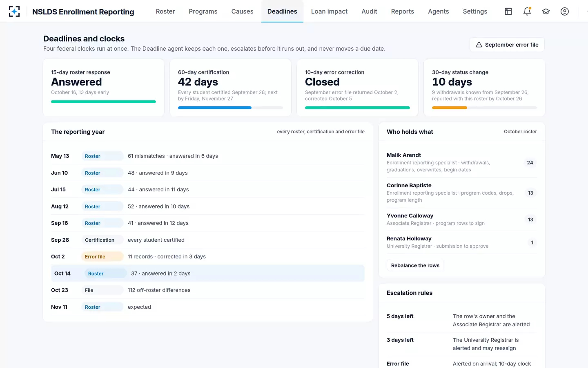Click Corinne Baptiste's count badge 13

530,193
